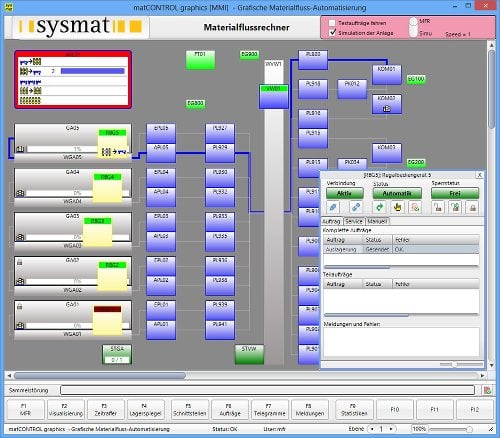Click the green arrow automatic mode icon
This screenshot has width=500, height=438.
[379, 207]
